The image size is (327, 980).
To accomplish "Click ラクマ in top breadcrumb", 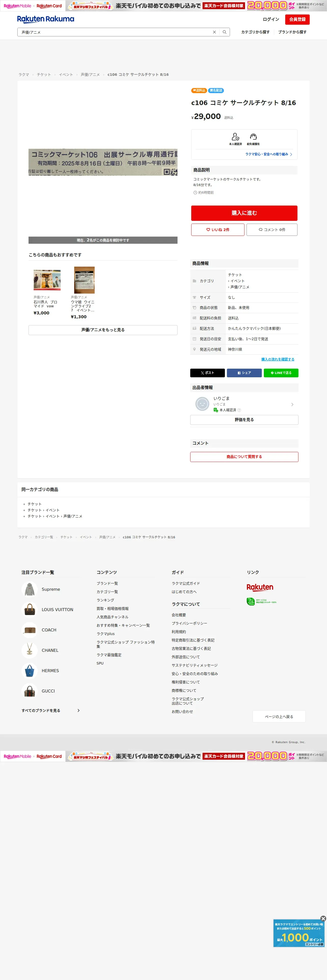I will pyautogui.click(x=24, y=75).
